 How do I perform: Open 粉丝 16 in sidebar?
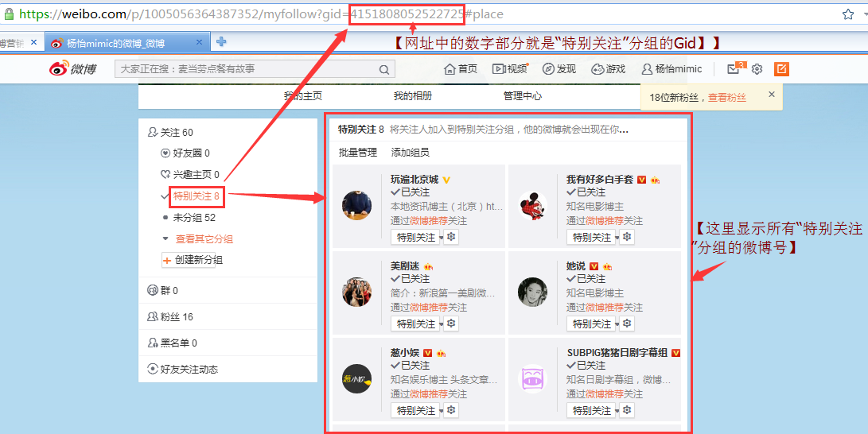tap(170, 317)
